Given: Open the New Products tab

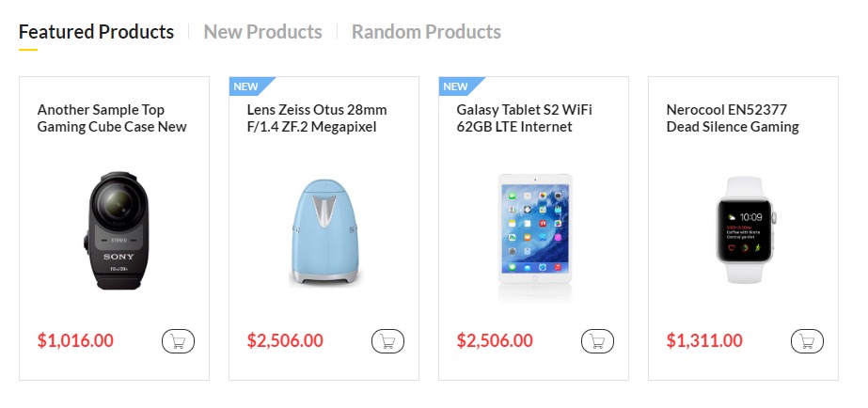Looking at the screenshot, I should (262, 32).
